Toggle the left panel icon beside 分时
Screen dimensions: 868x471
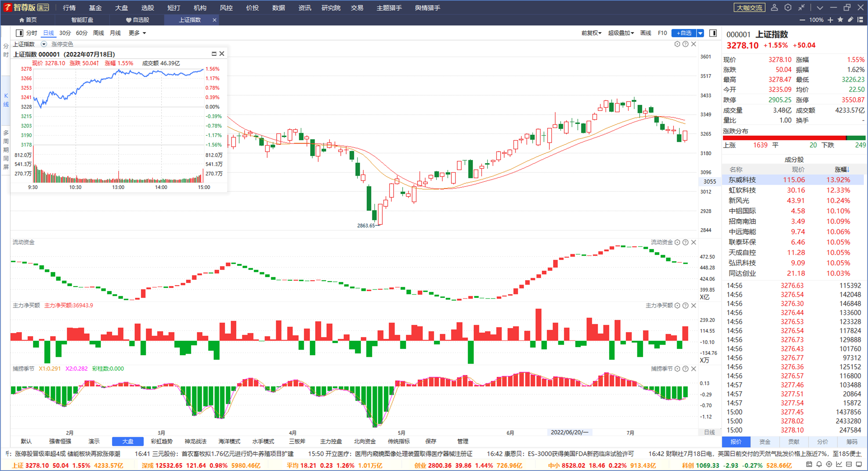pyautogui.click(x=19, y=33)
